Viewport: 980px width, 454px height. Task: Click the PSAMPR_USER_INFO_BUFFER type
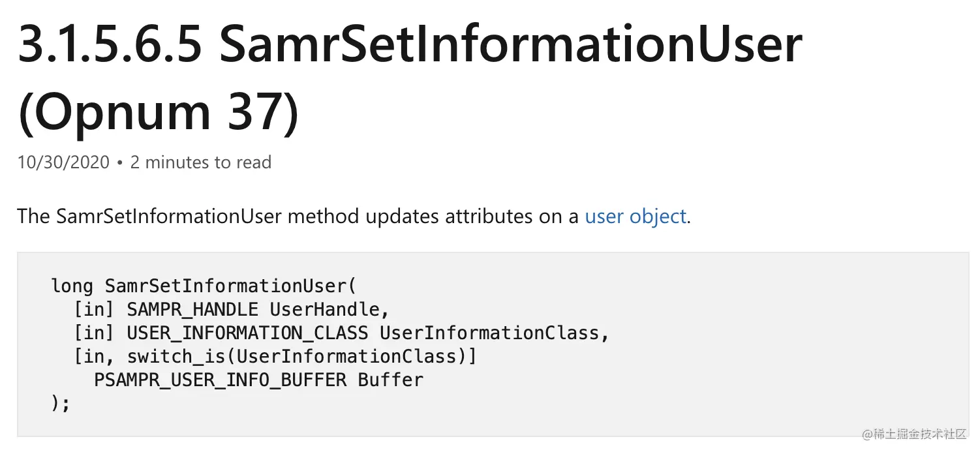[220, 380]
